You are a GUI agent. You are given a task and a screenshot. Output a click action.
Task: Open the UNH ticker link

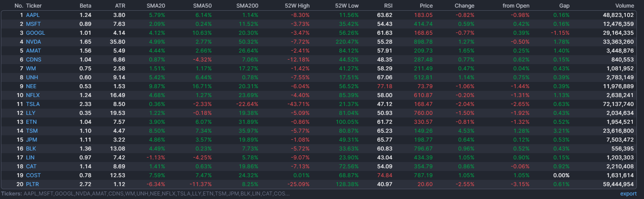(x=32, y=77)
